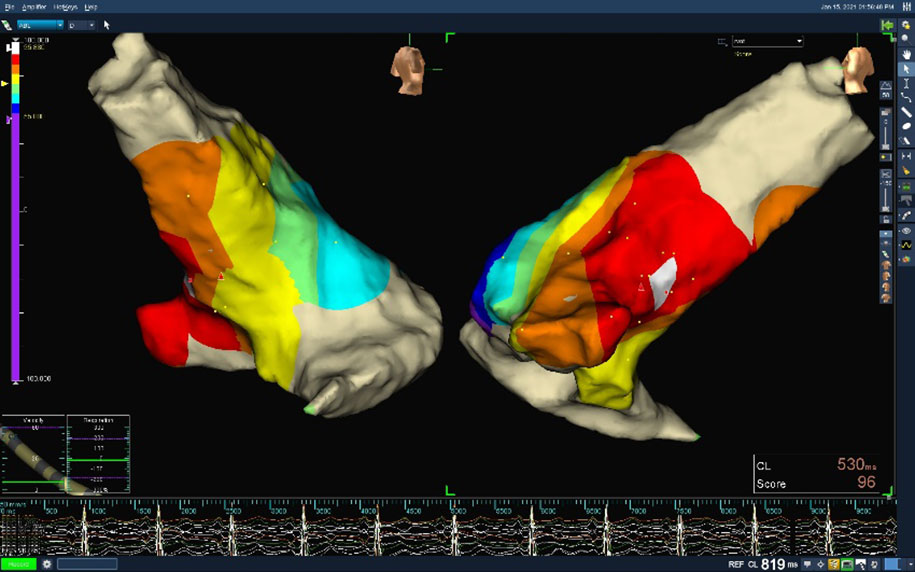Click the left view head orientation icon
The image size is (915, 572).
tap(408, 70)
